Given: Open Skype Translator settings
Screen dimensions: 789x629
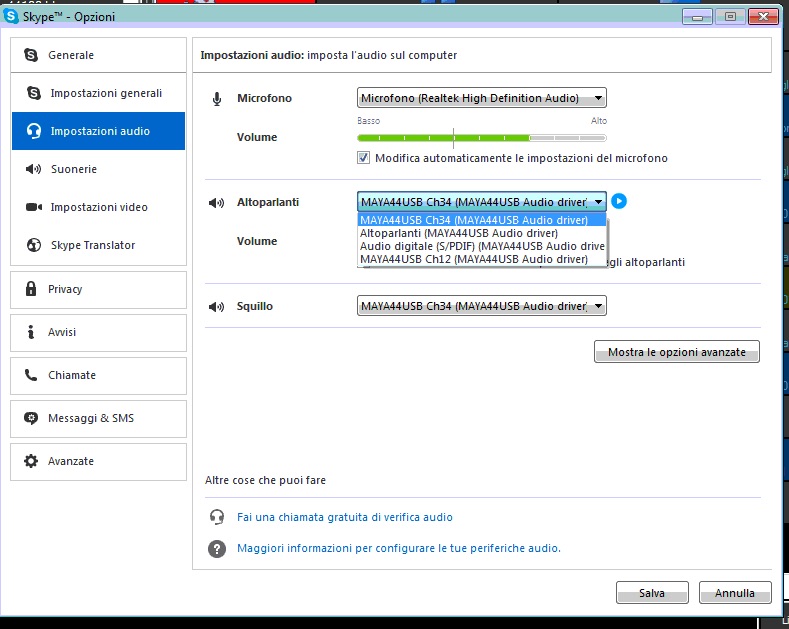Looking at the screenshot, I should point(99,245).
